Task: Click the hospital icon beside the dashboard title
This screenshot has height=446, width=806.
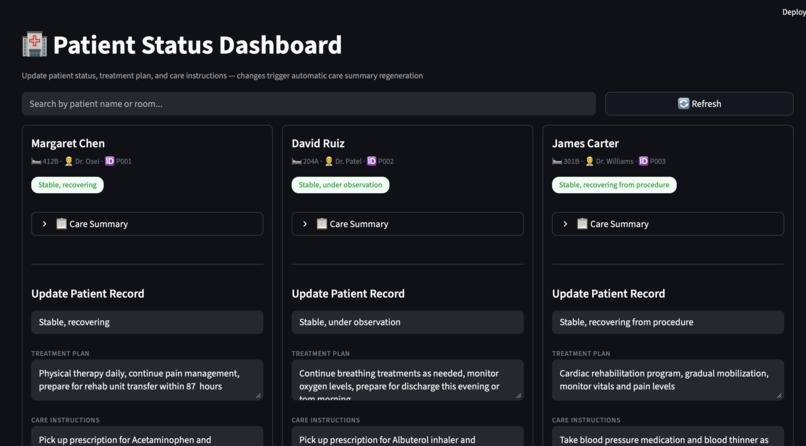Action: tap(34, 44)
